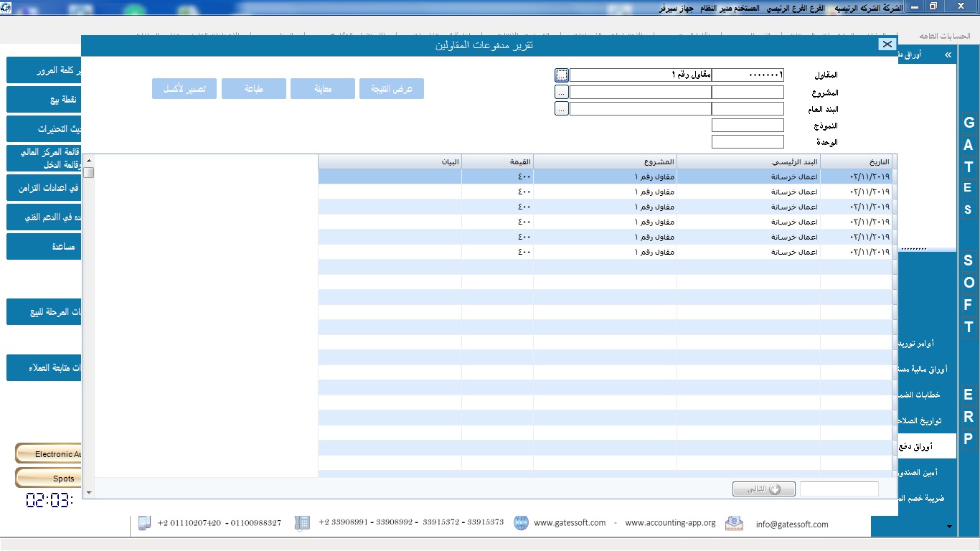
Task: Open the project (المشروع) browse button
Action: (x=562, y=92)
